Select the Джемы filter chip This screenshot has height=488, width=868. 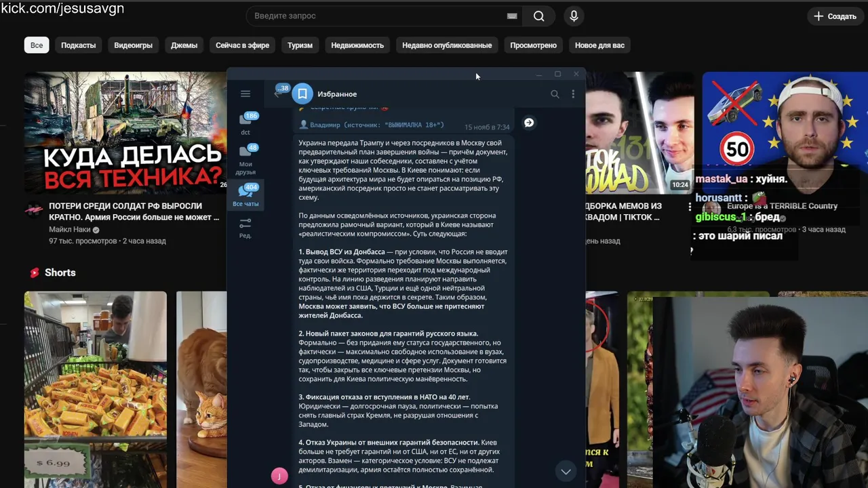(184, 45)
